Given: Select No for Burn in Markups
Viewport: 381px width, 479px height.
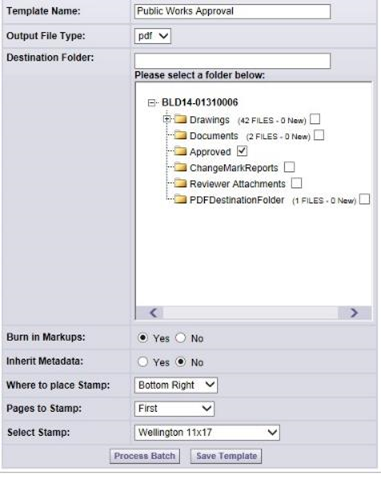Looking at the screenshot, I should tap(180, 338).
